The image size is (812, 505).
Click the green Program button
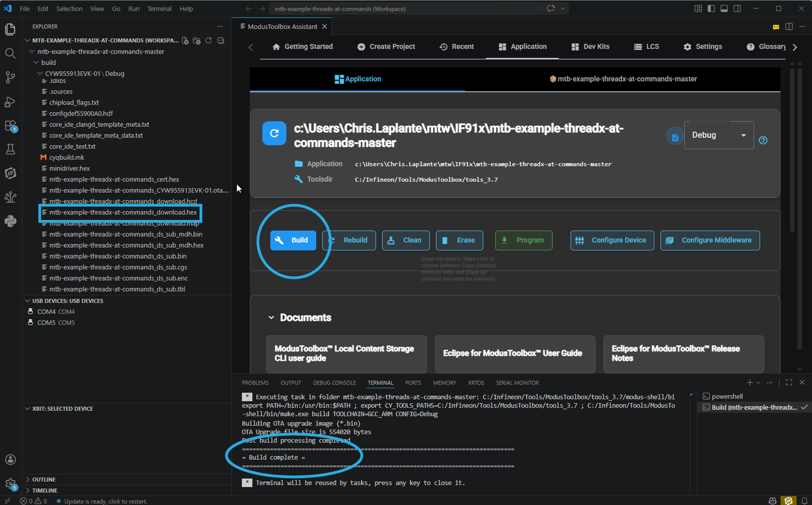pos(524,241)
